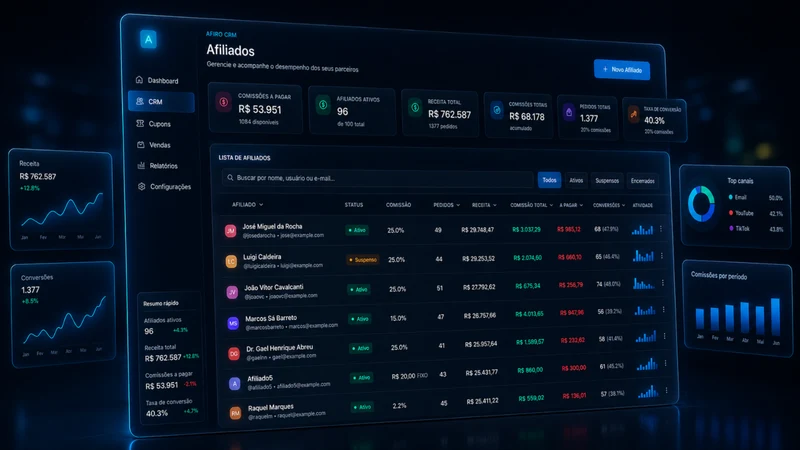This screenshot has height=450, width=800.
Task: Sort by the Receita column header
Action: tap(484, 205)
